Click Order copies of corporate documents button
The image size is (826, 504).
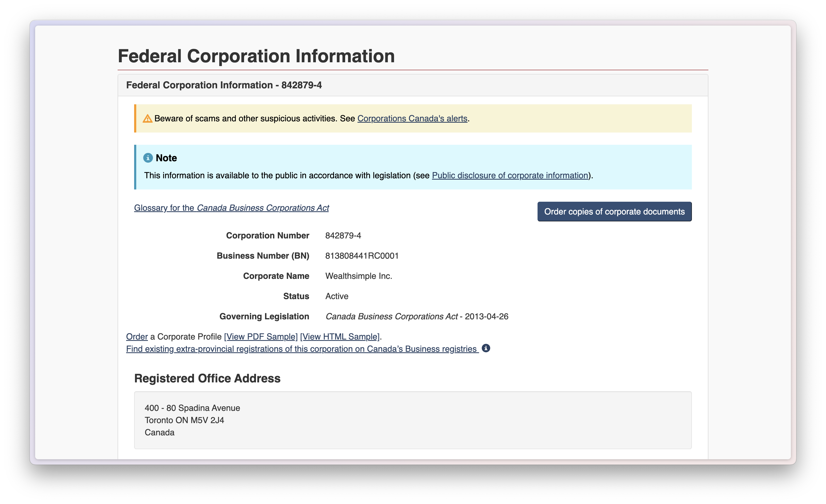(x=614, y=212)
